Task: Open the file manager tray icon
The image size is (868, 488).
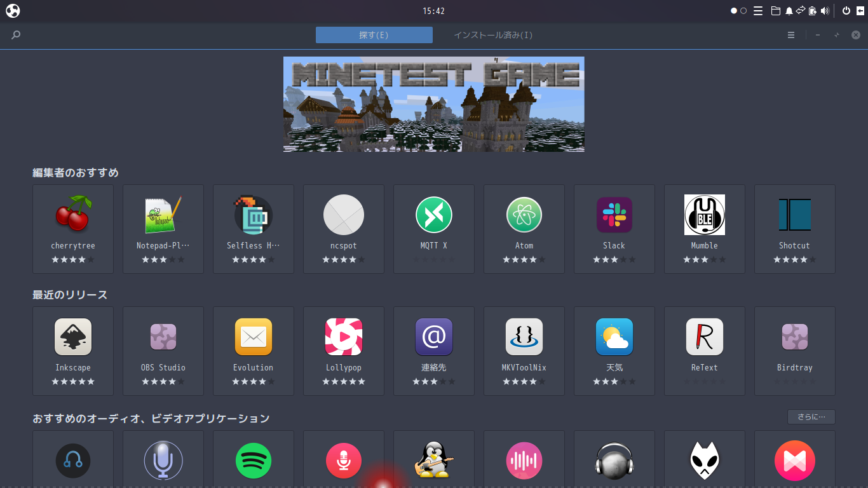Action: (775, 11)
